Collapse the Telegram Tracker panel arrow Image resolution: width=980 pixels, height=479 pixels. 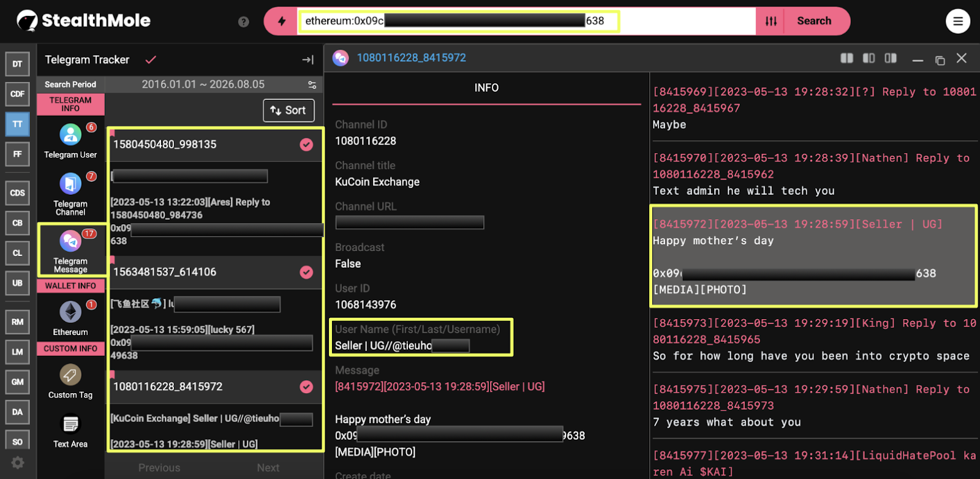click(307, 59)
